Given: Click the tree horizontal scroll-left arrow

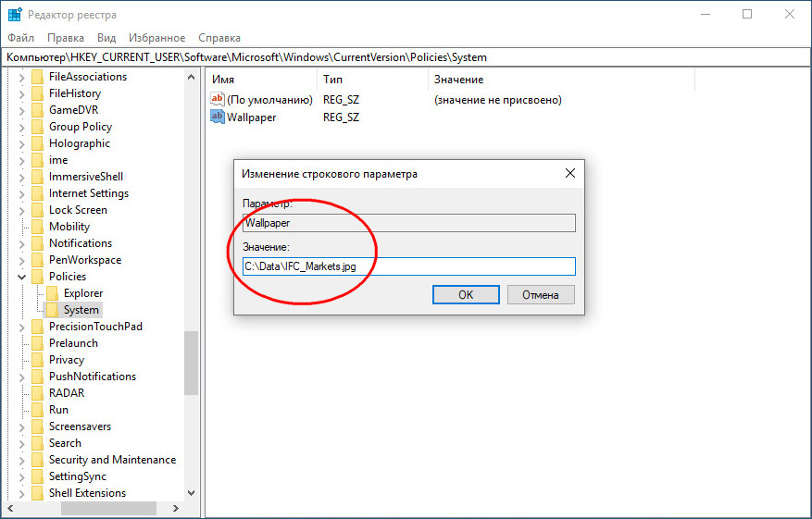Looking at the screenshot, I should [10, 508].
